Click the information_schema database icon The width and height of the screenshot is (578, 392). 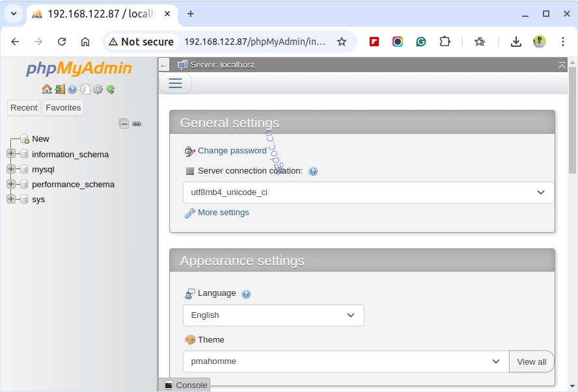pos(24,153)
